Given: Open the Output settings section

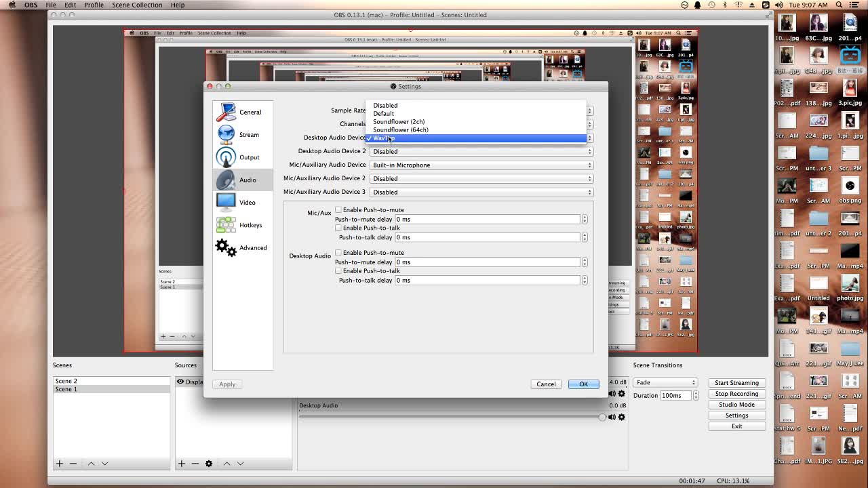Looking at the screenshot, I should [243, 157].
